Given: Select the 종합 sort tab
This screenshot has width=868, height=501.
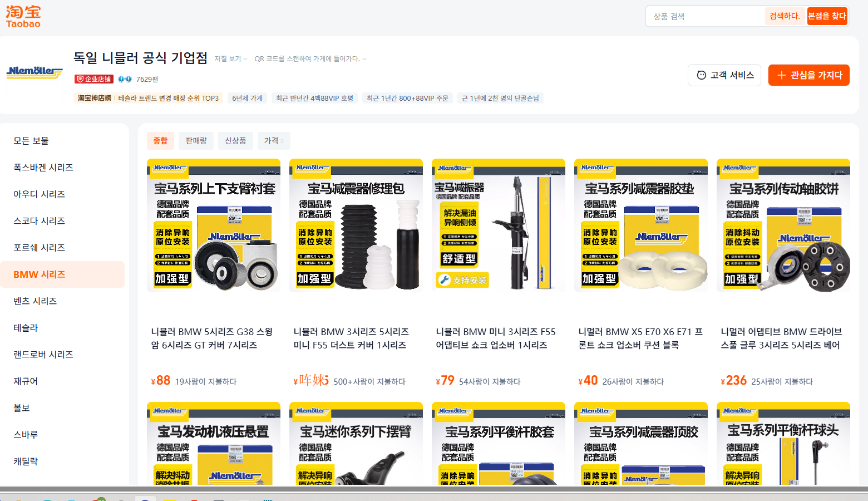Looking at the screenshot, I should [160, 141].
